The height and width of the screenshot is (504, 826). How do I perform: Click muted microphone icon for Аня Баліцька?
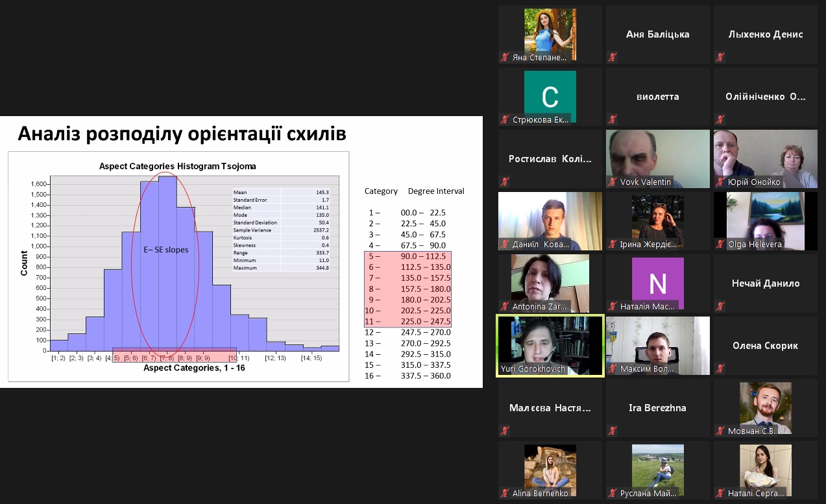pyautogui.click(x=612, y=57)
